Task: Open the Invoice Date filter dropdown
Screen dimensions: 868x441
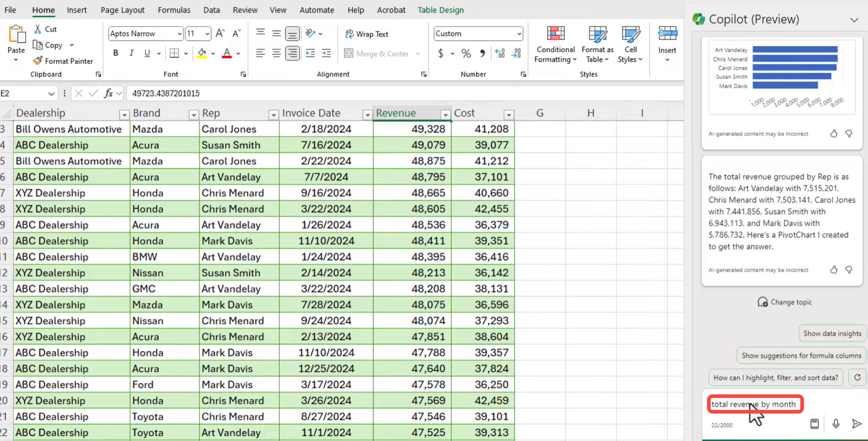Action: tap(367, 115)
